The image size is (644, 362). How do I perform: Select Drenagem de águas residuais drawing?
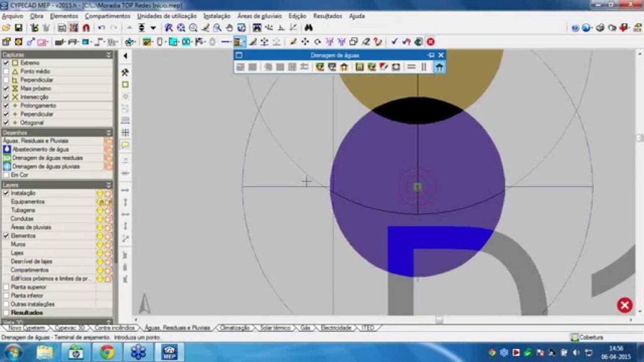[47, 158]
